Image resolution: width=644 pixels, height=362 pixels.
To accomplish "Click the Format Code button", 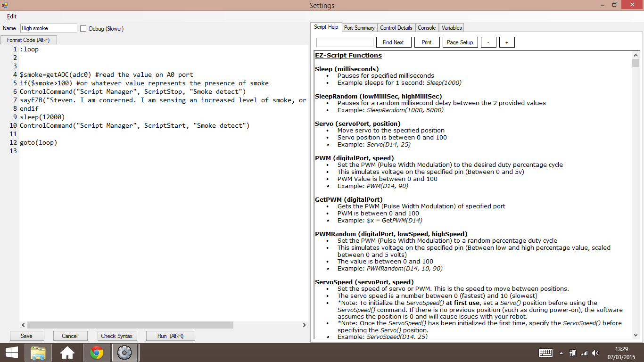I will 28,40.
